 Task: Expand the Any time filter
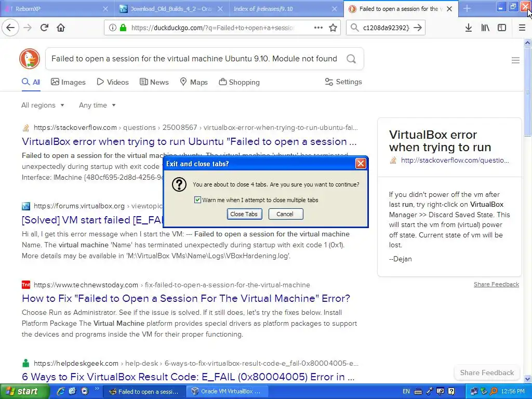tap(97, 105)
